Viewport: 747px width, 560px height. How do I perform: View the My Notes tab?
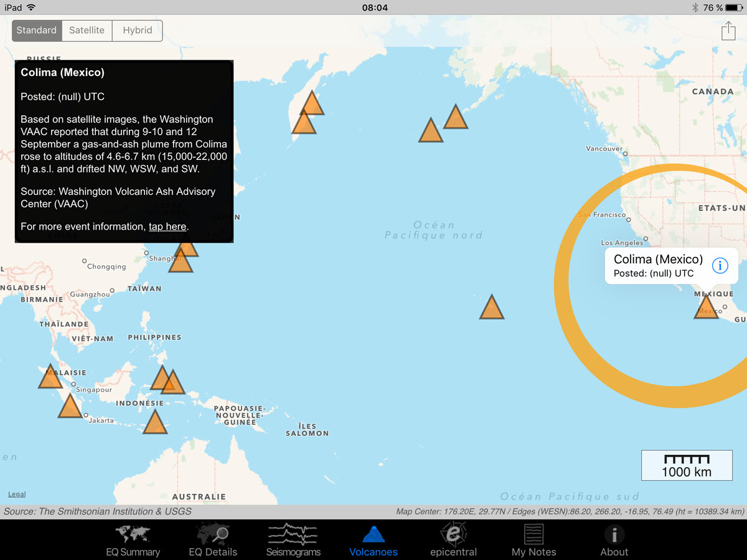534,540
